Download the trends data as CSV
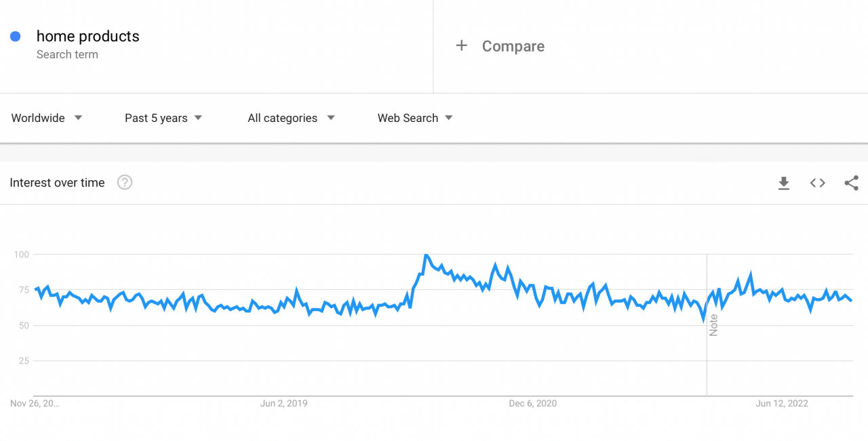The width and height of the screenshot is (868, 441). pyautogui.click(x=783, y=183)
